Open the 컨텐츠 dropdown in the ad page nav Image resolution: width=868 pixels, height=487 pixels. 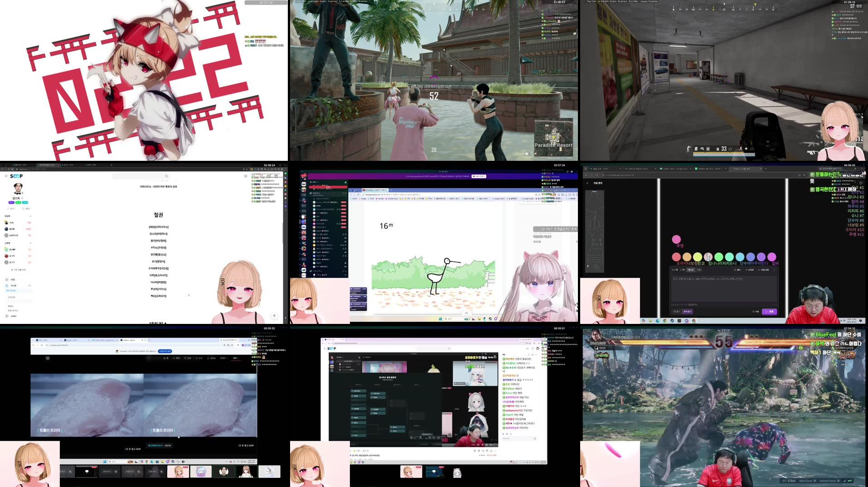(224, 358)
